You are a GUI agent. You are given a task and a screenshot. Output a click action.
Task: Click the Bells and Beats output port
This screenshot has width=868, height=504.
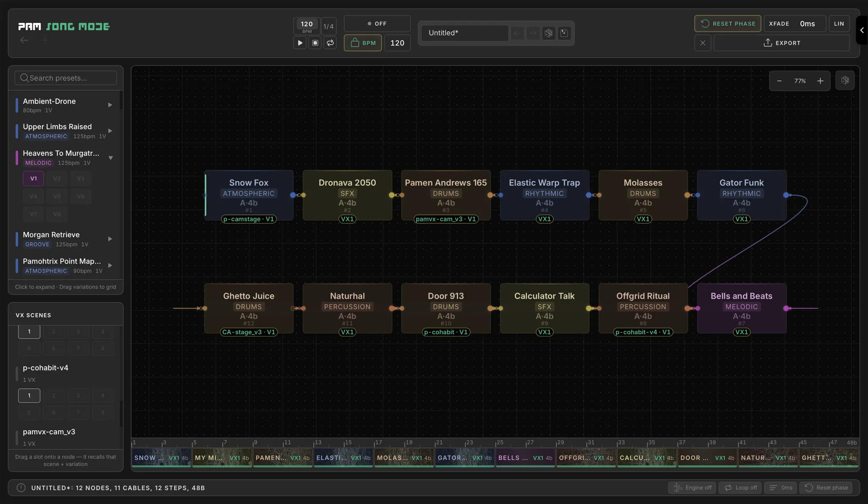(x=786, y=308)
